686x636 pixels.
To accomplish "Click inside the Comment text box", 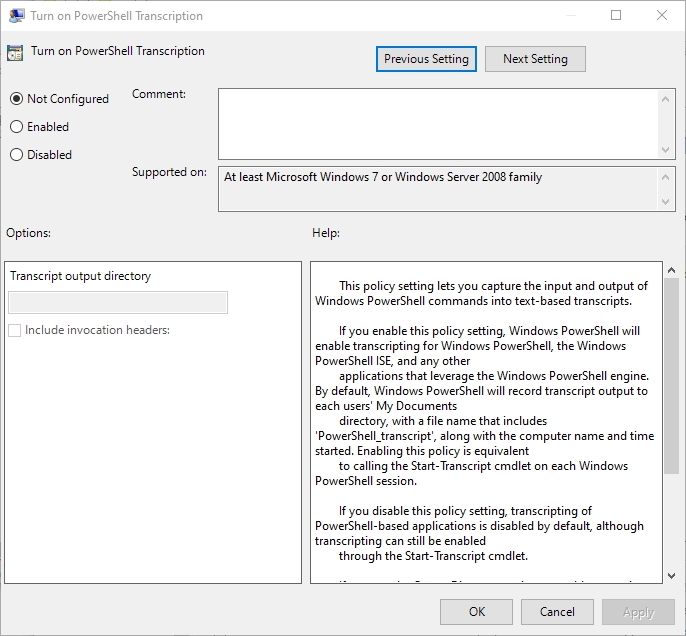I will 438,124.
